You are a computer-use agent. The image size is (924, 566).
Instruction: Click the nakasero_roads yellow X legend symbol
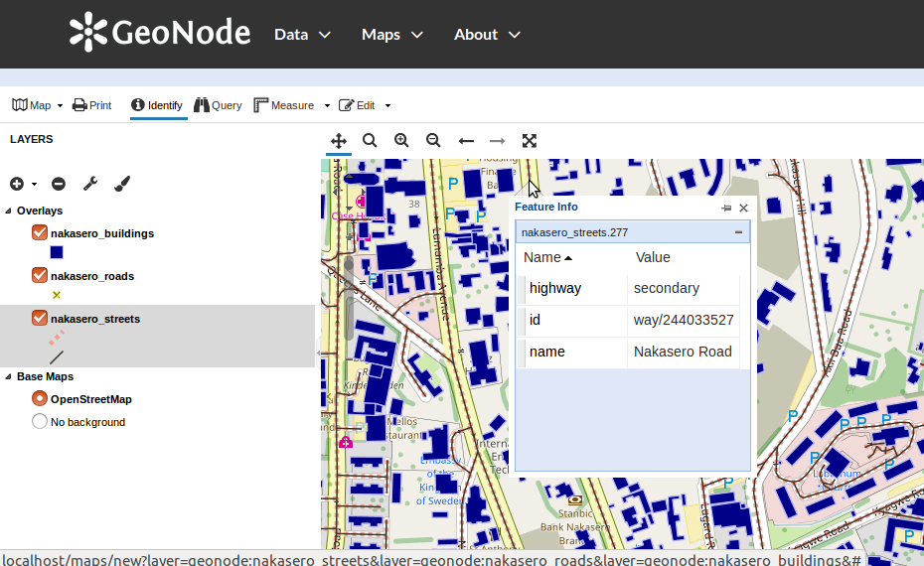(x=57, y=295)
